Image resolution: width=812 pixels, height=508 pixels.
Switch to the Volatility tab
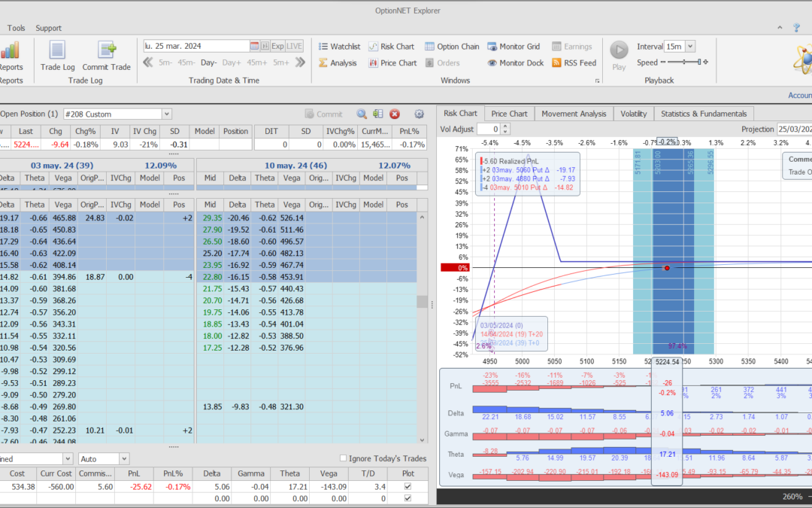pos(633,114)
